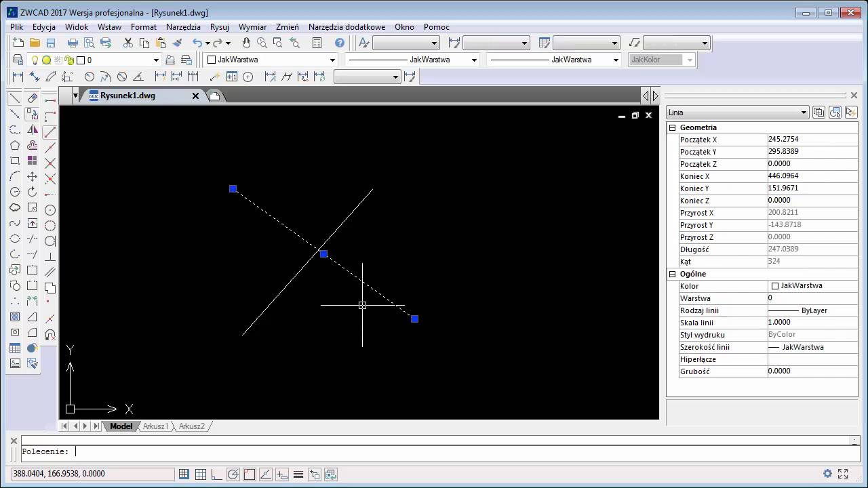The image size is (868, 488).
Task: Toggle Dynamic Input in the status bar
Action: (x=282, y=474)
